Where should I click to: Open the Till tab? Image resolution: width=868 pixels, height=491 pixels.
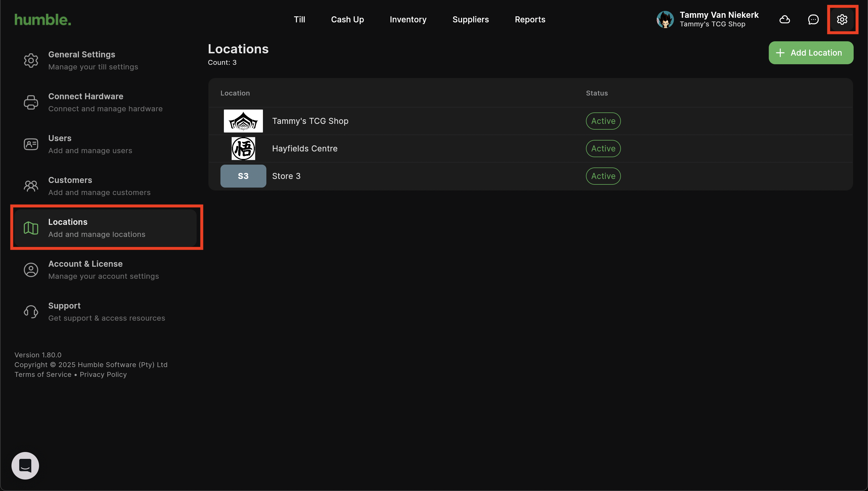click(x=299, y=20)
